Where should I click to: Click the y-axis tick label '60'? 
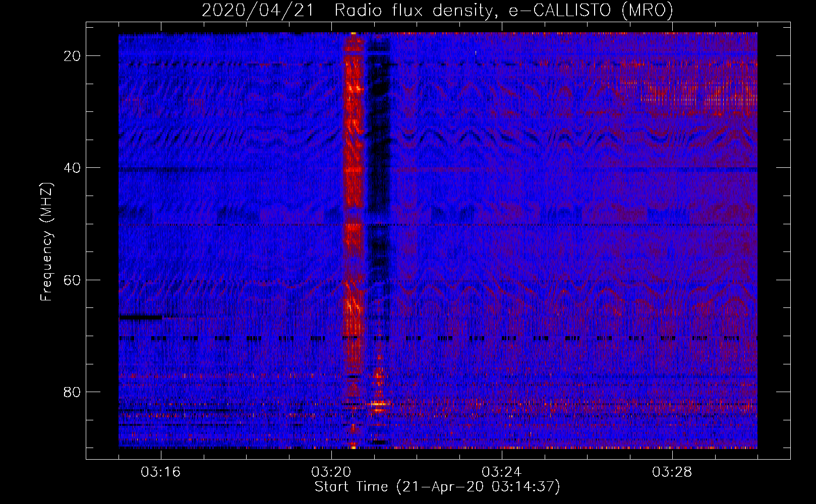point(72,280)
